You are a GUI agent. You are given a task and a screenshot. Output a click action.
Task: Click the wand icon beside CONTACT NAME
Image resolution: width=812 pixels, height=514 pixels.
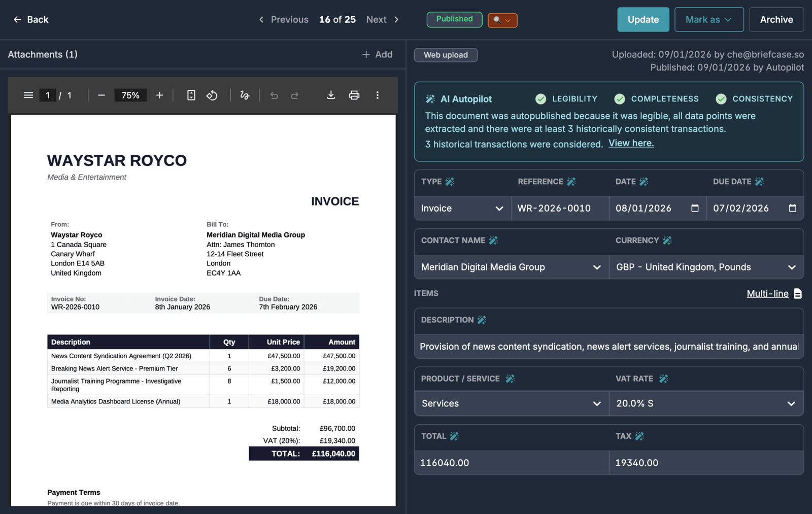493,241
